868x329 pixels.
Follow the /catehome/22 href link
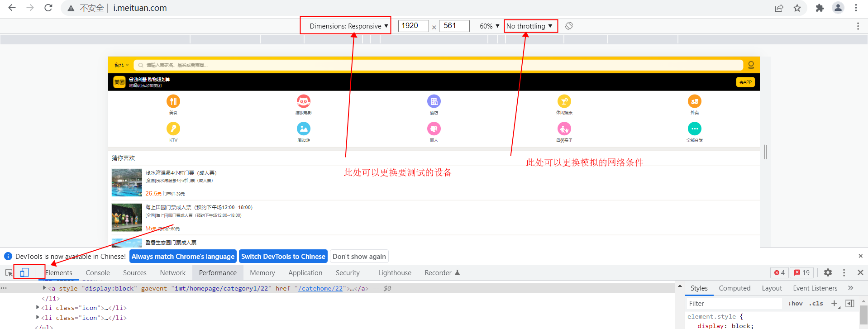[320, 288]
